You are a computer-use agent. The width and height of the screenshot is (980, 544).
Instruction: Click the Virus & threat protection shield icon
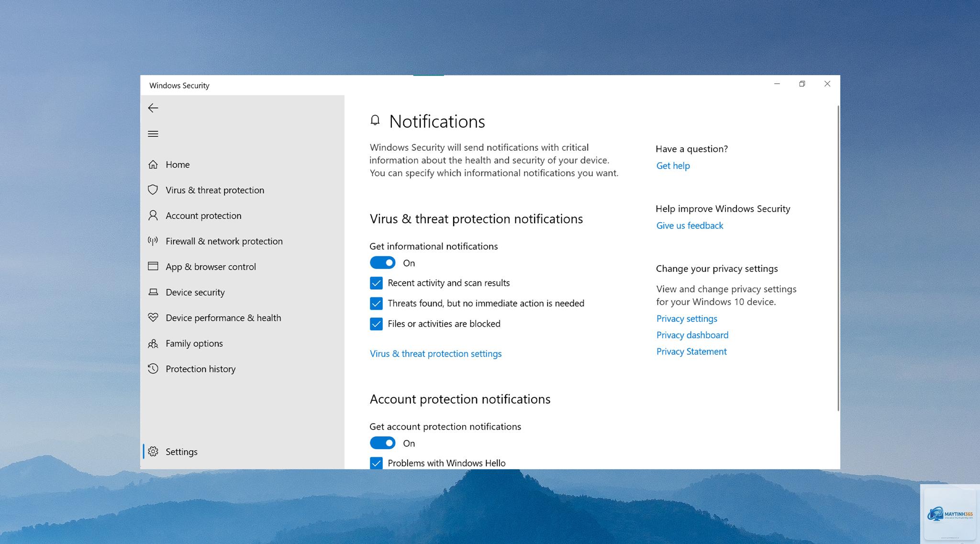(153, 190)
